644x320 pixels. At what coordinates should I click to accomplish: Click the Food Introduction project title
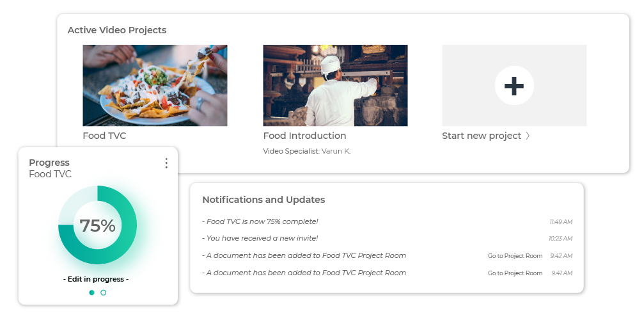304,136
